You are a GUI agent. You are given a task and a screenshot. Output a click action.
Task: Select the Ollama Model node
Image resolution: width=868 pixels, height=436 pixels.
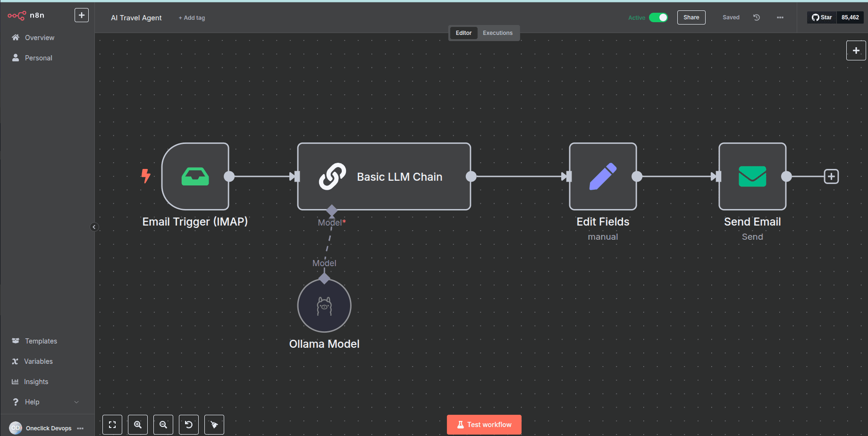point(324,306)
